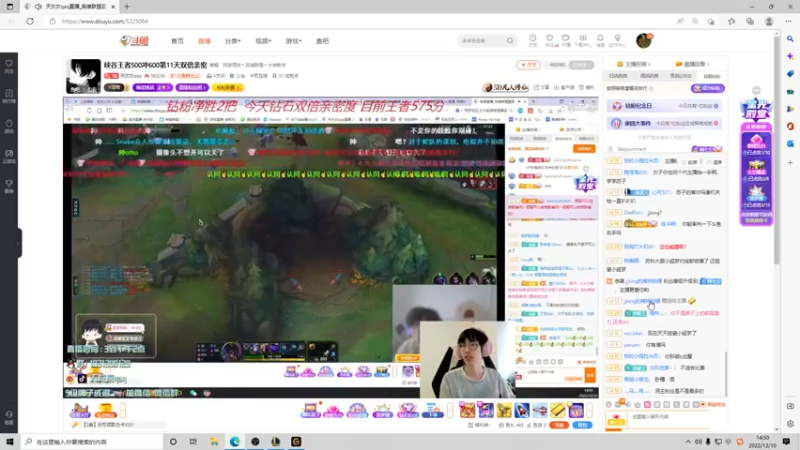
Task: Collapse the floating promo minus icon
Action: 757,90
